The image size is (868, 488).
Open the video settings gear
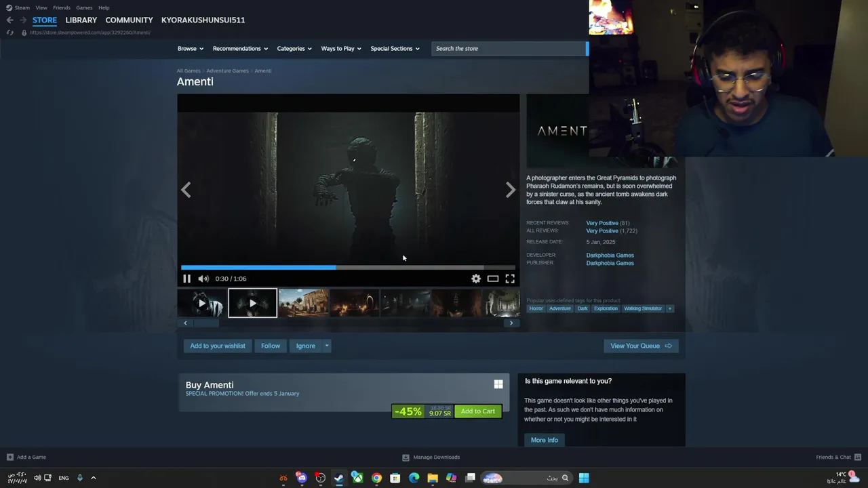point(476,279)
